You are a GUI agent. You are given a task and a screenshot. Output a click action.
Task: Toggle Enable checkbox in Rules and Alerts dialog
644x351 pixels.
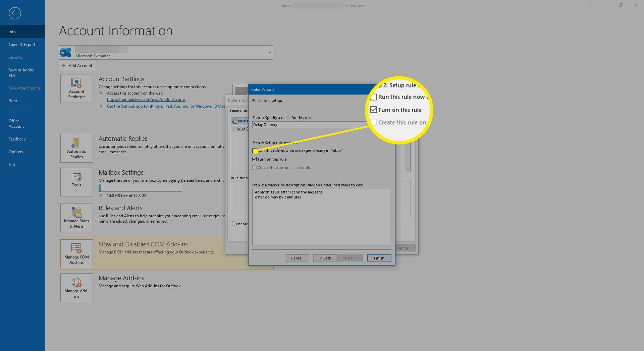233,224
